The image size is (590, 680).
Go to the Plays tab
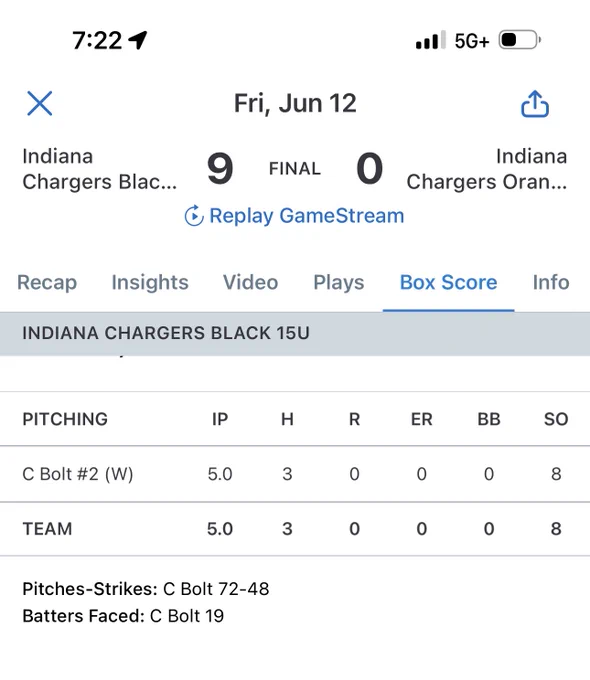point(339,283)
